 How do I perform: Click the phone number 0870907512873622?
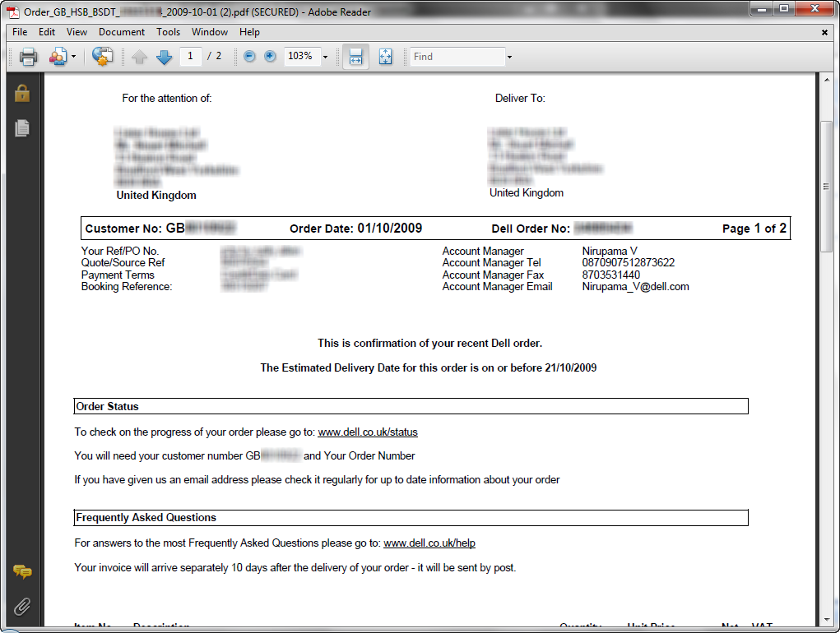tap(629, 263)
